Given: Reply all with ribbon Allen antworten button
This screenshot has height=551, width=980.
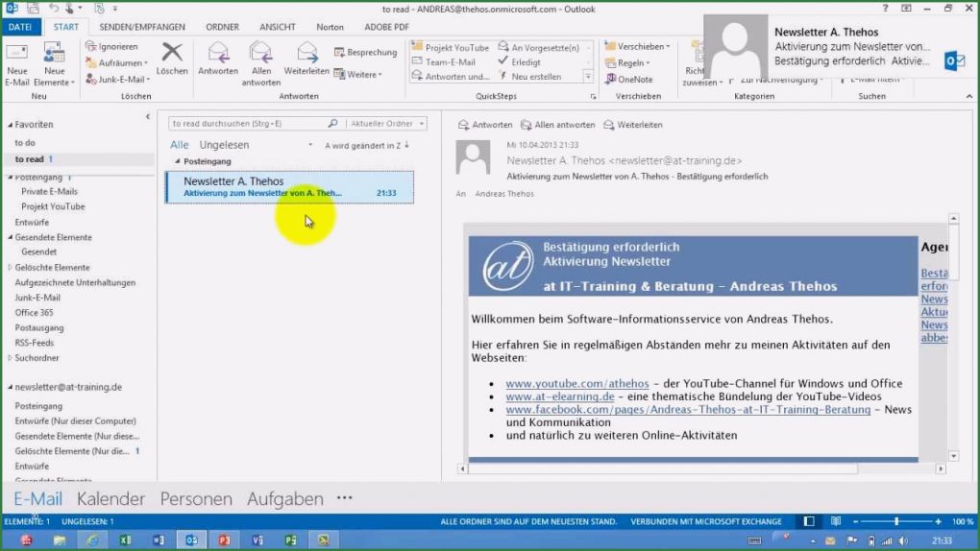Looking at the screenshot, I should click(x=261, y=64).
